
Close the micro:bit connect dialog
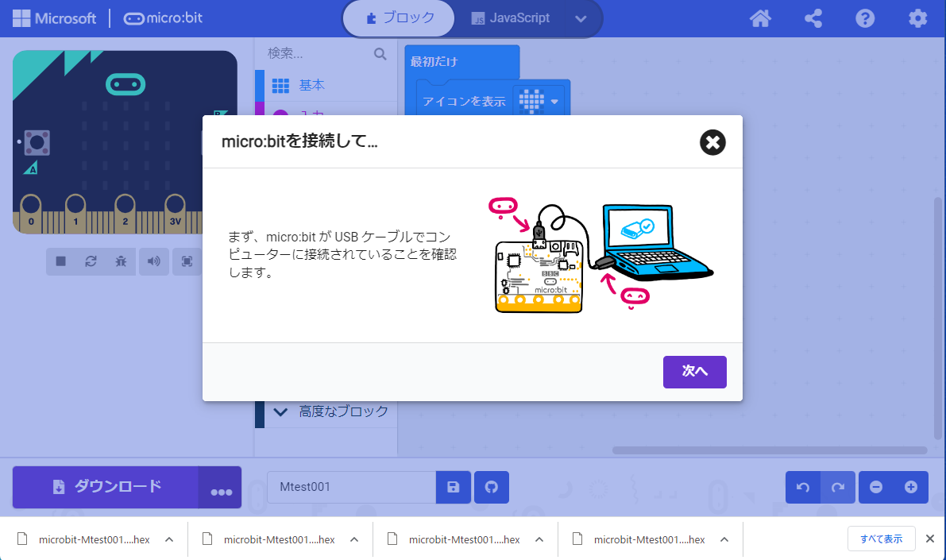[x=712, y=142]
